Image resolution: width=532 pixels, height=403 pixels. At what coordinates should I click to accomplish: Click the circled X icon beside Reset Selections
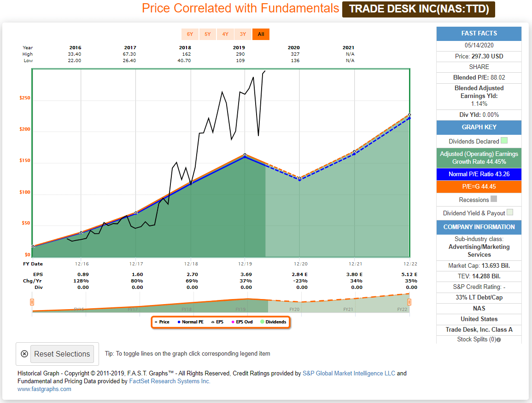[x=24, y=353]
